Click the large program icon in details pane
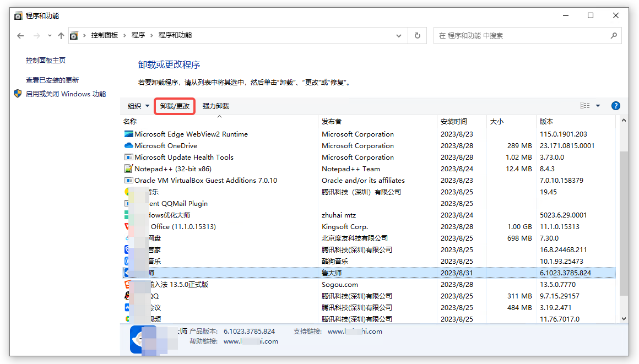Image resolution: width=639 pixels, height=364 pixels. [x=143, y=339]
